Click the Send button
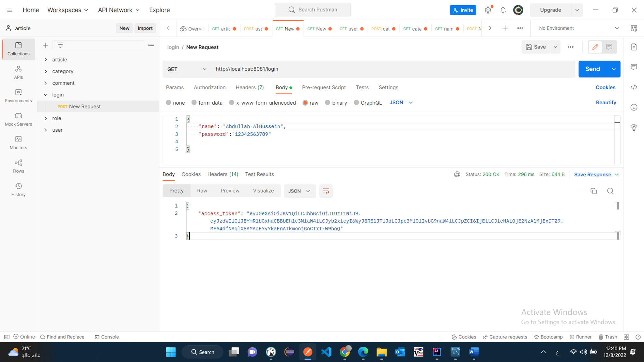Viewport: 644px width, 362px height. pyautogui.click(x=592, y=69)
